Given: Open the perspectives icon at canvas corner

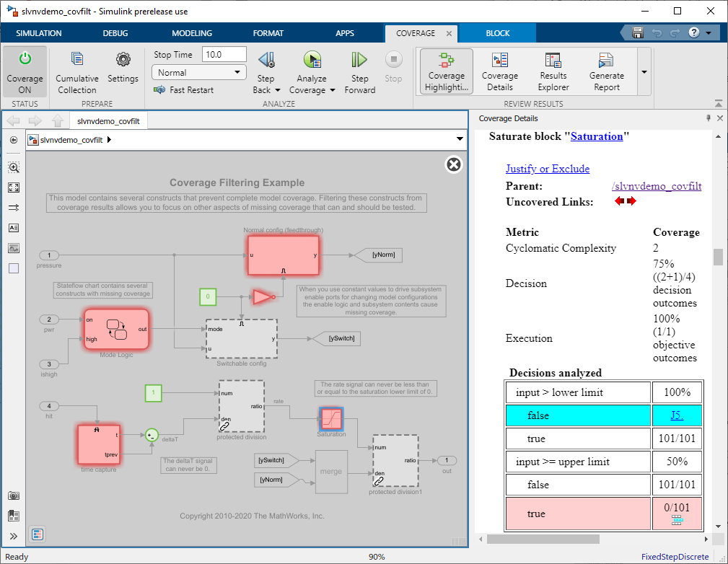Looking at the screenshot, I should [38, 534].
